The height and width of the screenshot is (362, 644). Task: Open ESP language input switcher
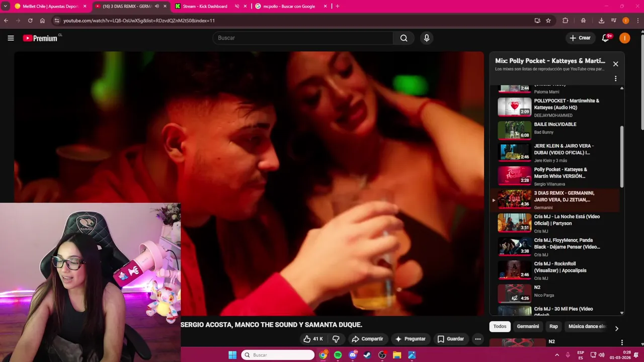(581, 355)
